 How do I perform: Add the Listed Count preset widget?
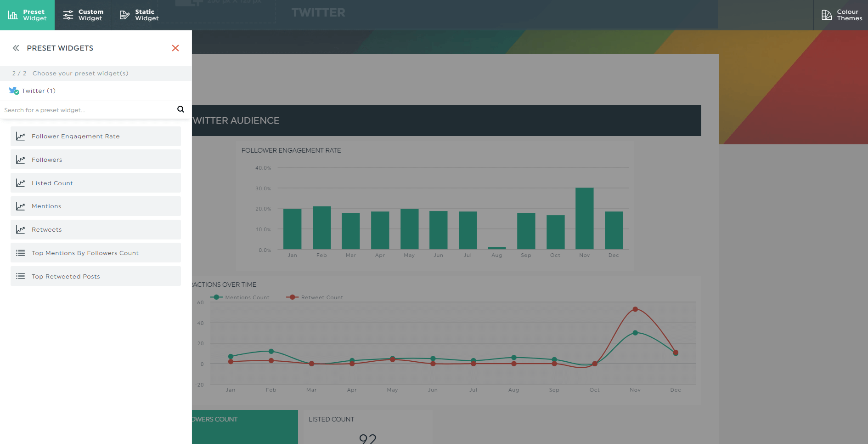(x=96, y=183)
